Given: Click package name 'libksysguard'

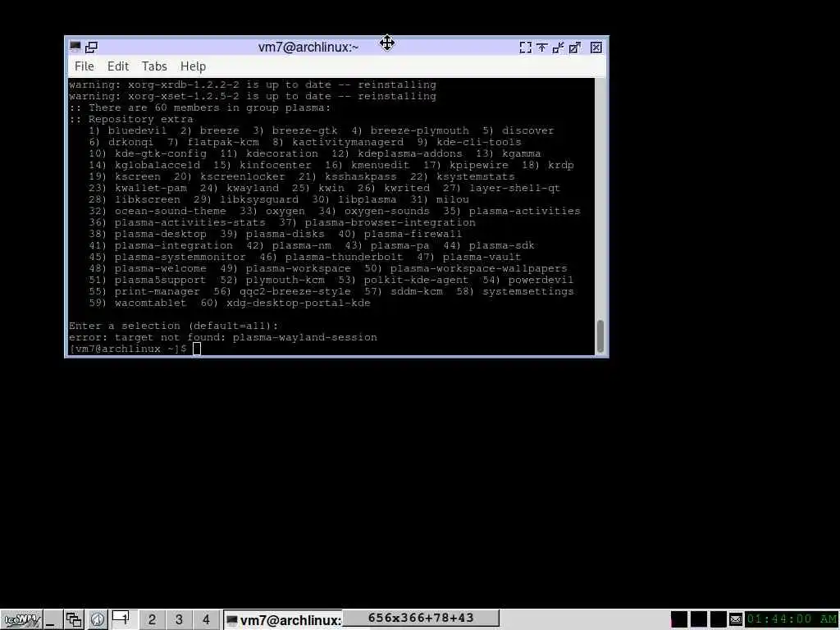Looking at the screenshot, I should coord(258,200).
